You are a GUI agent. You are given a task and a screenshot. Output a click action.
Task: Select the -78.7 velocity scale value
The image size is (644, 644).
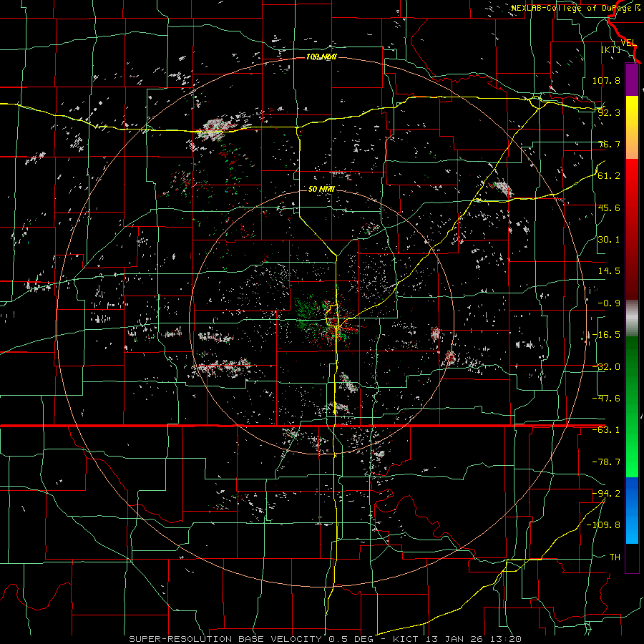606,462
